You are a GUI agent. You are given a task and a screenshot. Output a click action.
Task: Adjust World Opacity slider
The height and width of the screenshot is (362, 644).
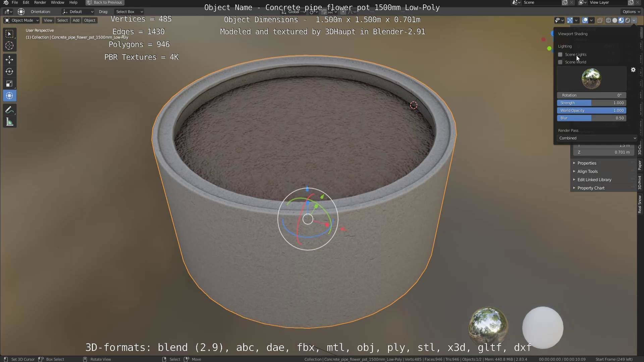[x=592, y=111]
